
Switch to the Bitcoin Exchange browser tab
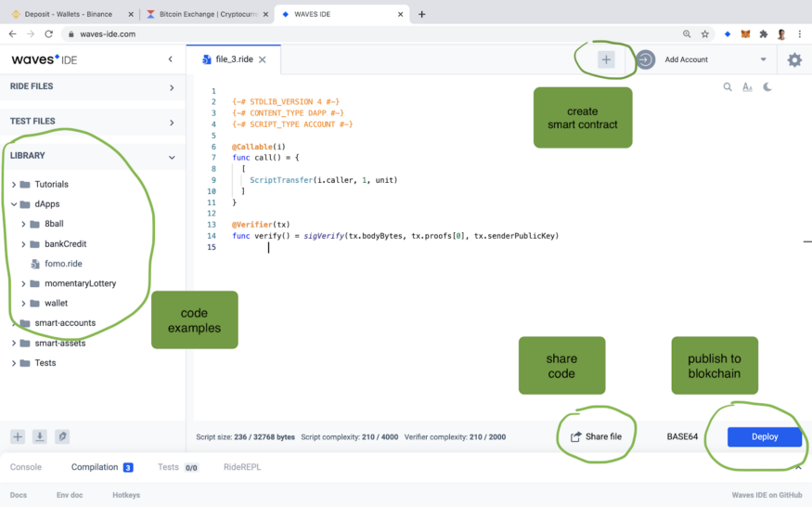tap(208, 14)
